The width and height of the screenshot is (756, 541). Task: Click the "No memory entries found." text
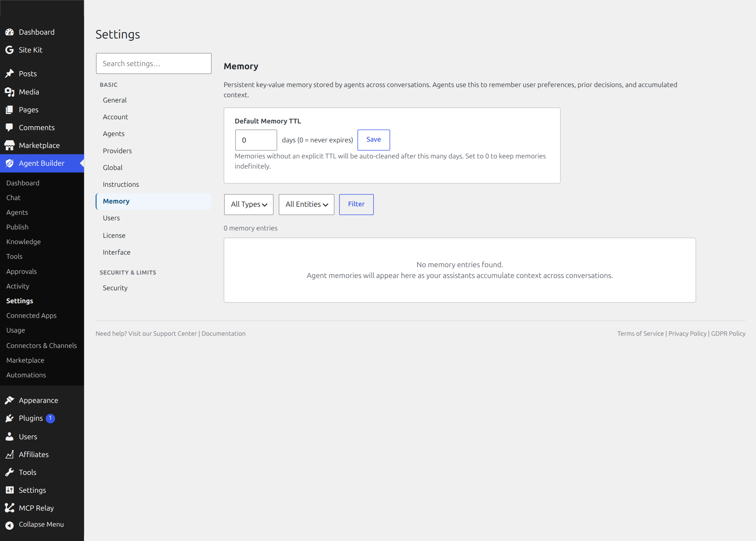pyautogui.click(x=460, y=265)
